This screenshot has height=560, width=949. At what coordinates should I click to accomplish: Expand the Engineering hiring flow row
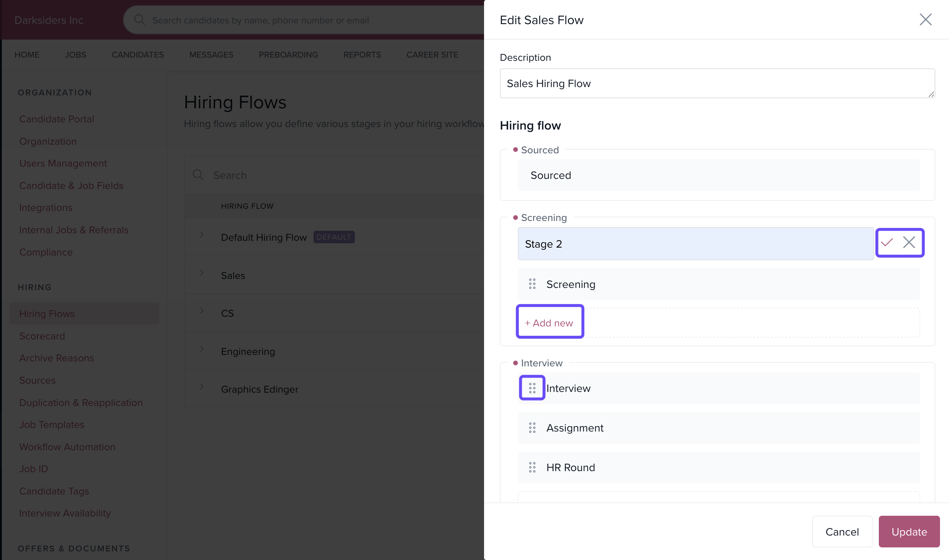click(x=202, y=349)
